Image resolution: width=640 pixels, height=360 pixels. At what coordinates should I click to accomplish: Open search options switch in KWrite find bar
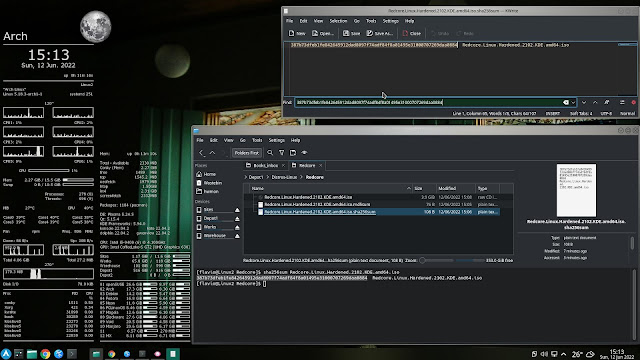[x=622, y=102]
